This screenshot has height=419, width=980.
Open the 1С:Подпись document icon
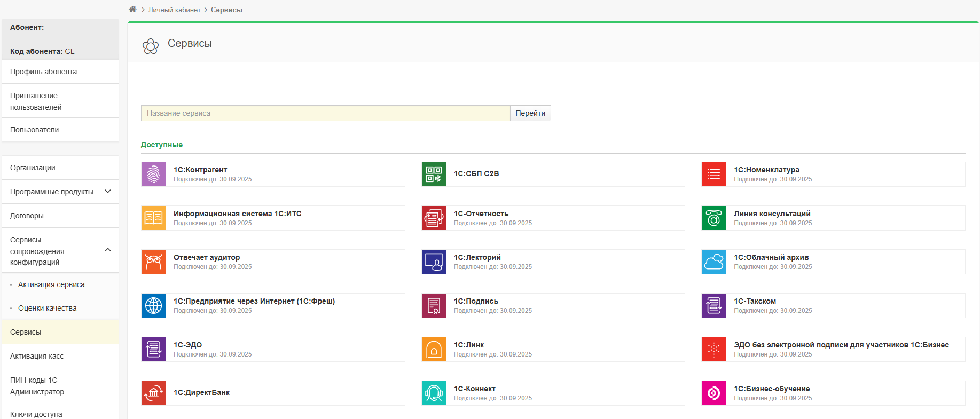[434, 305]
